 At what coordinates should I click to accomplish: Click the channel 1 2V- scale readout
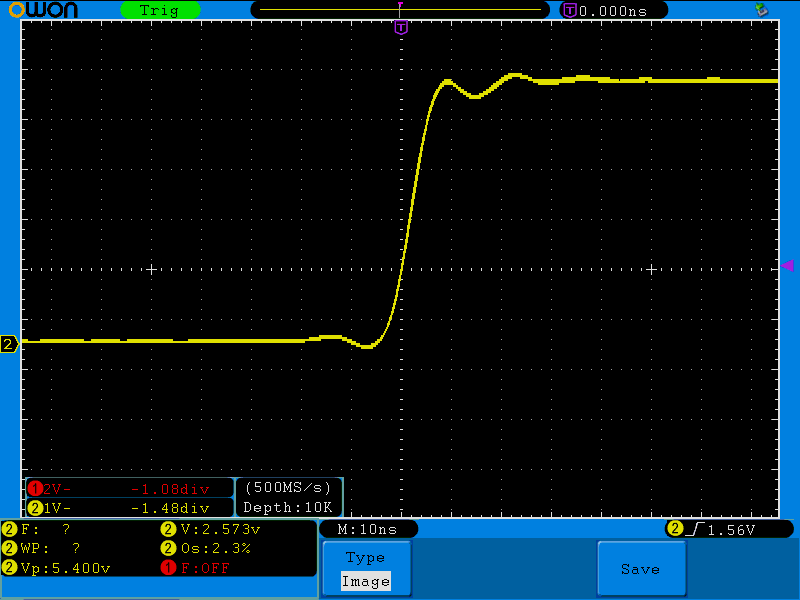(57, 489)
